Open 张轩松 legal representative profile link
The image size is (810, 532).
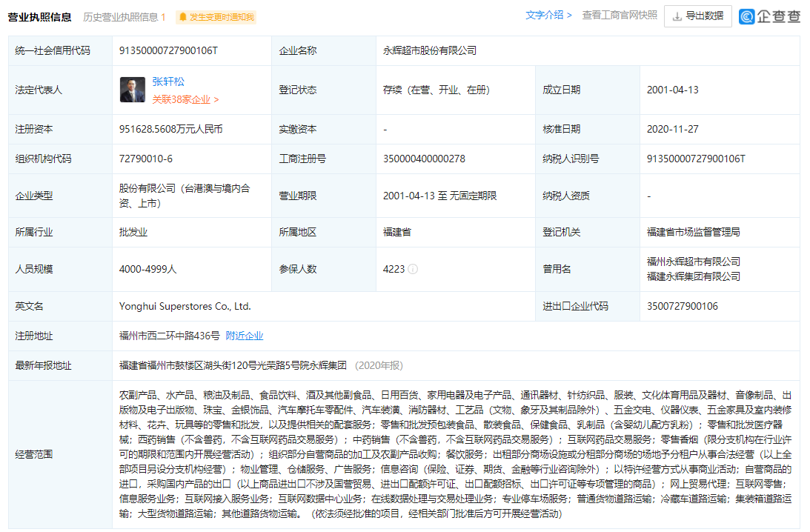click(x=168, y=82)
